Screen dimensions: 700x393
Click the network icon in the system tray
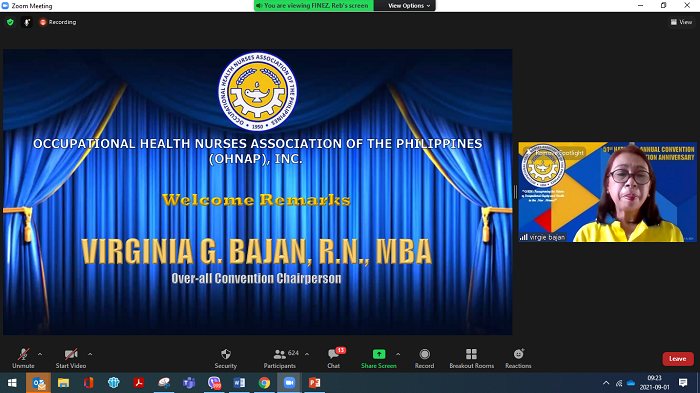click(x=619, y=383)
